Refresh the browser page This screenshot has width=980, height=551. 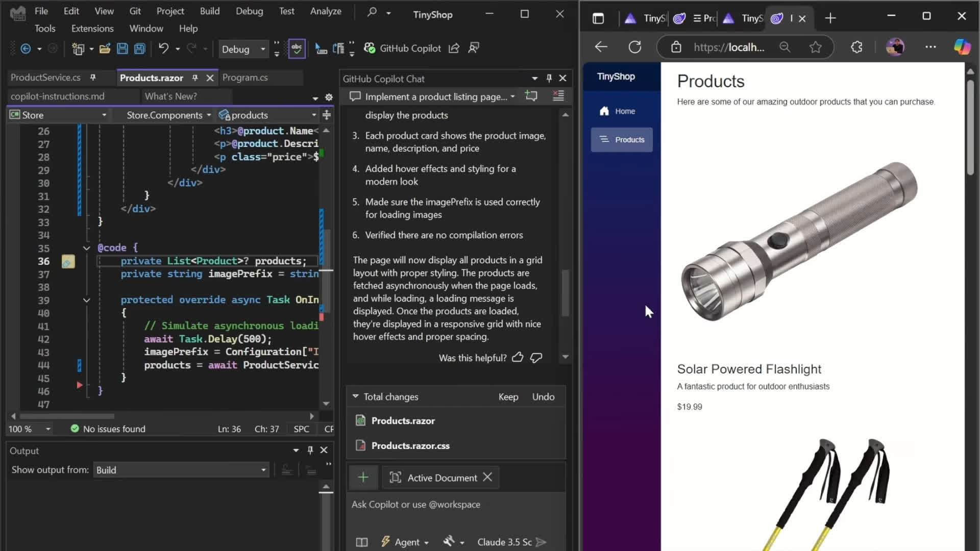(x=634, y=47)
